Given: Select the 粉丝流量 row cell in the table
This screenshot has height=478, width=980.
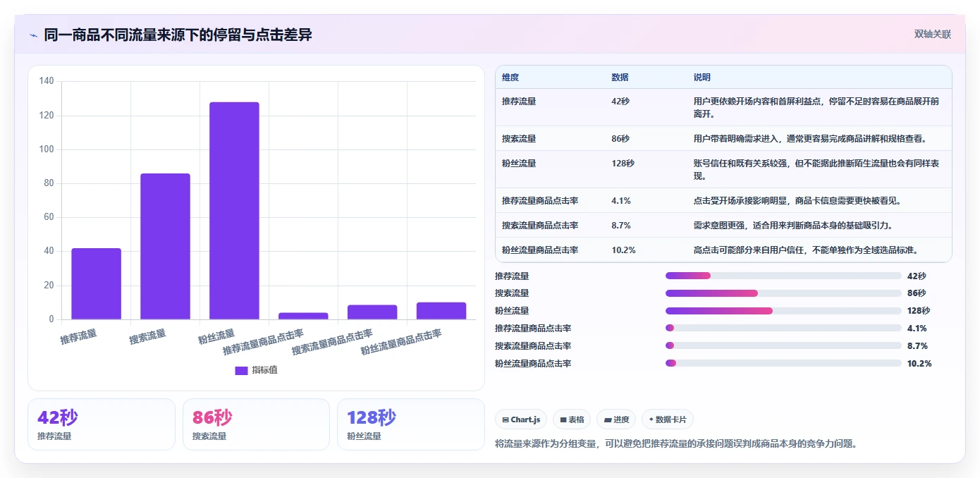Looking at the screenshot, I should 519,164.
